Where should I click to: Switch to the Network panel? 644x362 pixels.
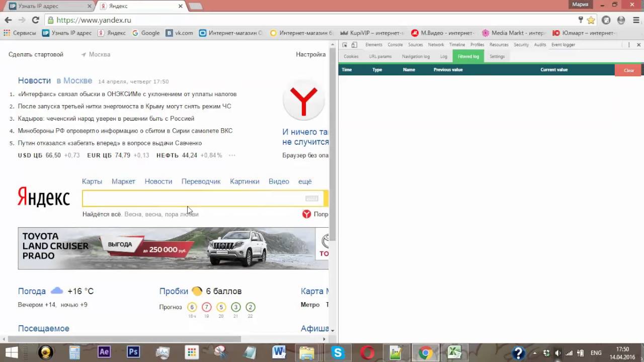pyautogui.click(x=436, y=45)
